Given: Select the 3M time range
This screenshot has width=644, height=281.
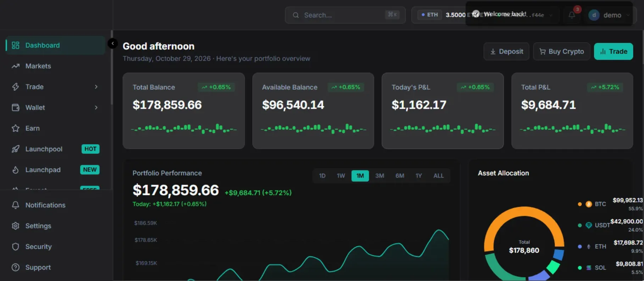Looking at the screenshot, I should (379, 176).
